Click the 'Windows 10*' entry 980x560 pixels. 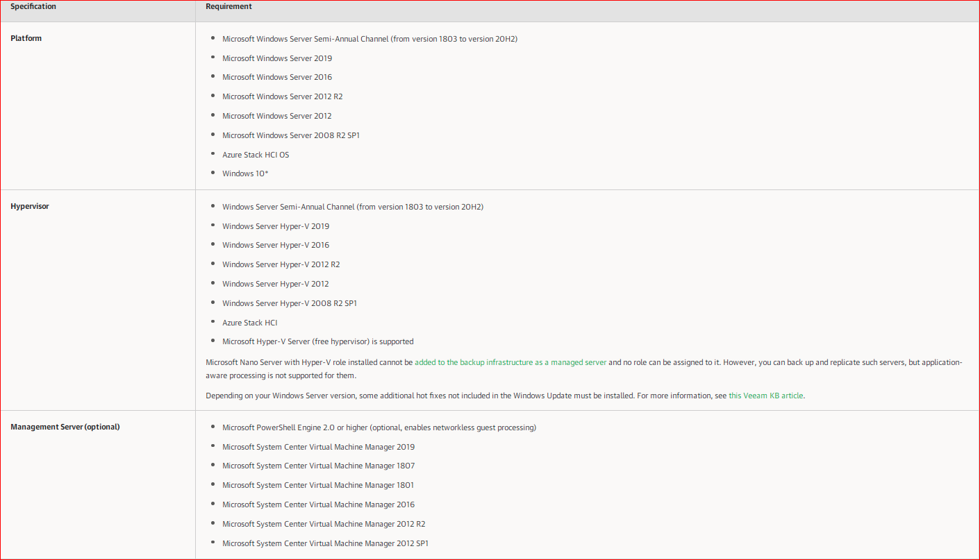point(245,173)
